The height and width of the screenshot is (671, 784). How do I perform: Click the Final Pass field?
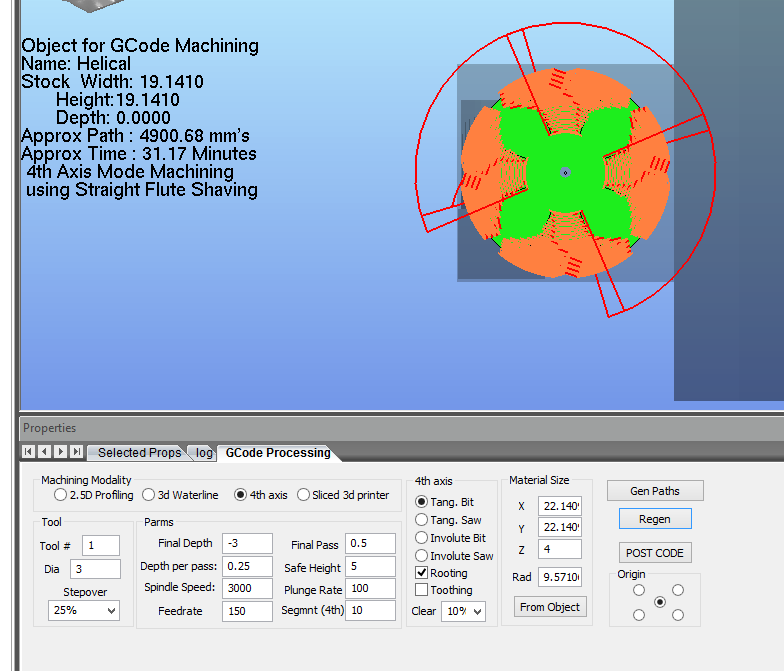click(370, 544)
